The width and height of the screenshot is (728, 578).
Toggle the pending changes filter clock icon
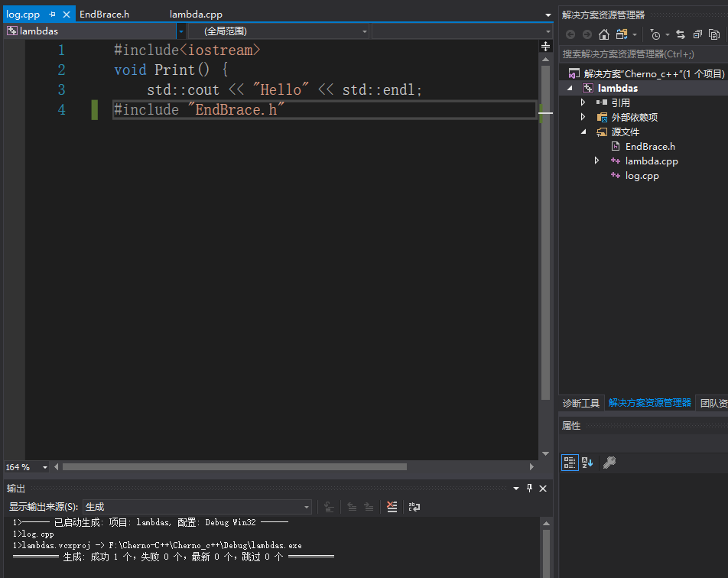pyautogui.click(x=655, y=34)
